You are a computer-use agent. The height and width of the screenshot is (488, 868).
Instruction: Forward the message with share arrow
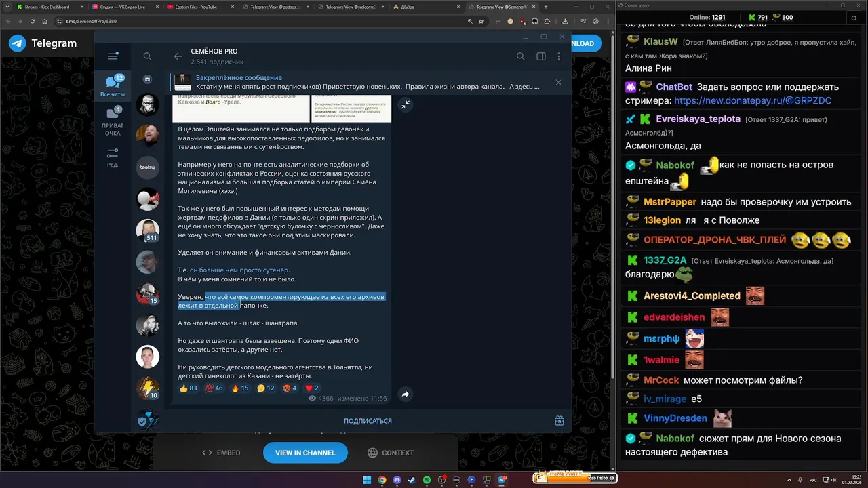pyautogui.click(x=405, y=394)
